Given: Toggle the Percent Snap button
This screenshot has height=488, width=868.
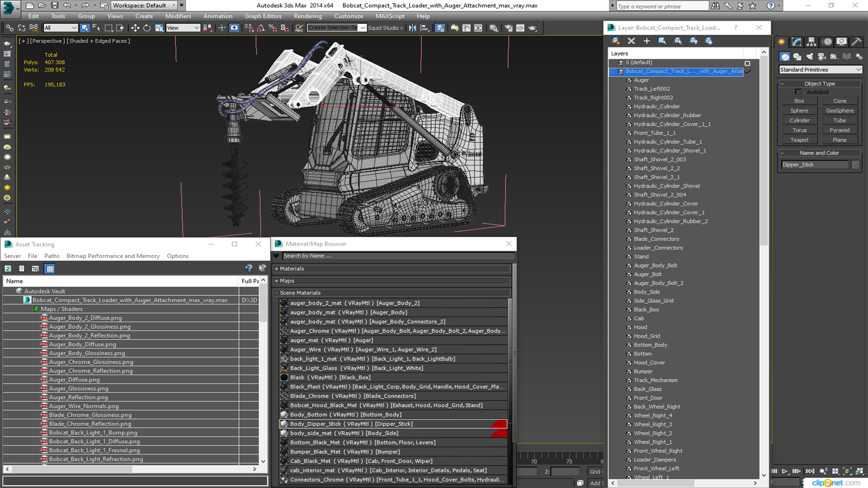Looking at the screenshot, I should 273,28.
